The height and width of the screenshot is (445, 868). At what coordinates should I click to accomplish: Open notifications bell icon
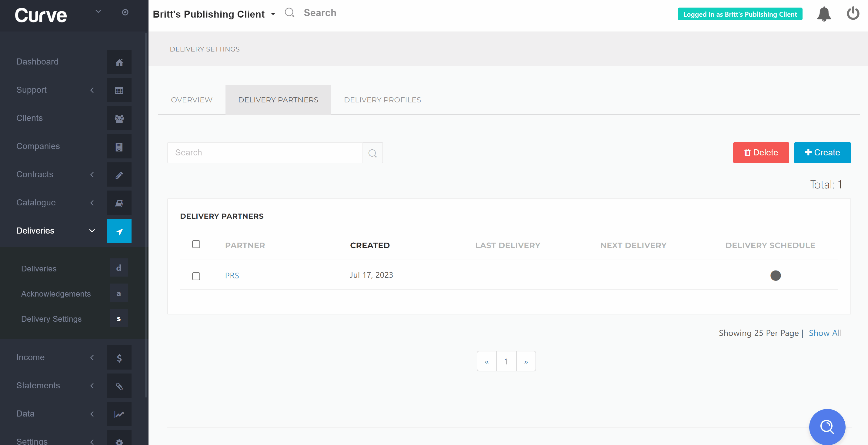click(x=824, y=14)
